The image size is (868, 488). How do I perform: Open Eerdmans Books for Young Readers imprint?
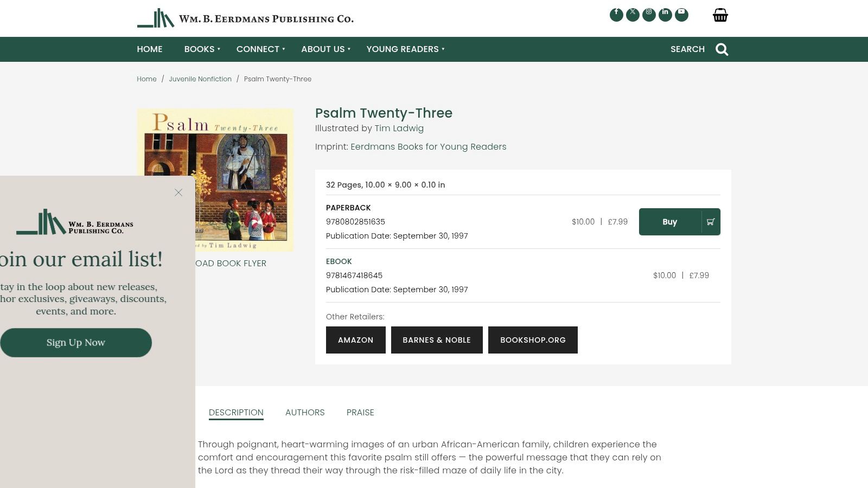click(x=428, y=147)
